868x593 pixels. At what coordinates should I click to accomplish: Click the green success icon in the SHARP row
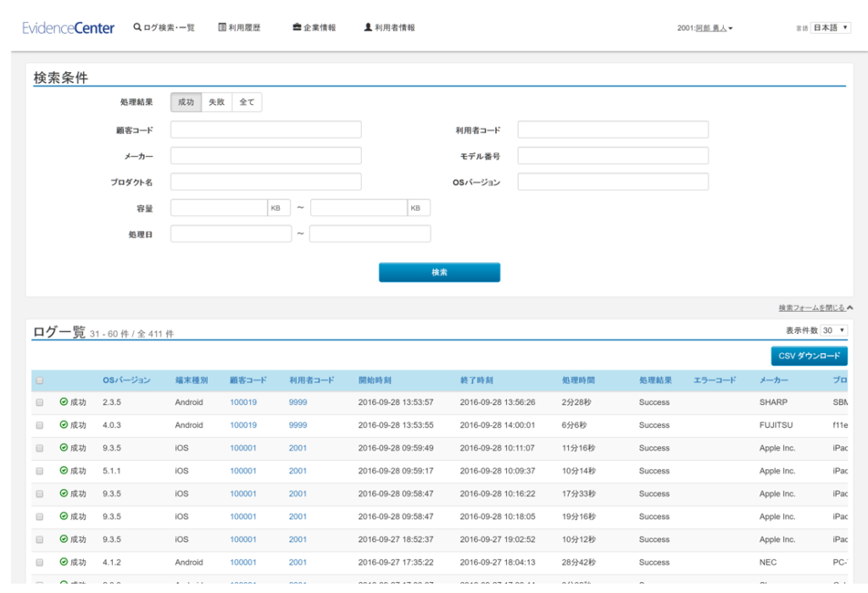[64, 402]
